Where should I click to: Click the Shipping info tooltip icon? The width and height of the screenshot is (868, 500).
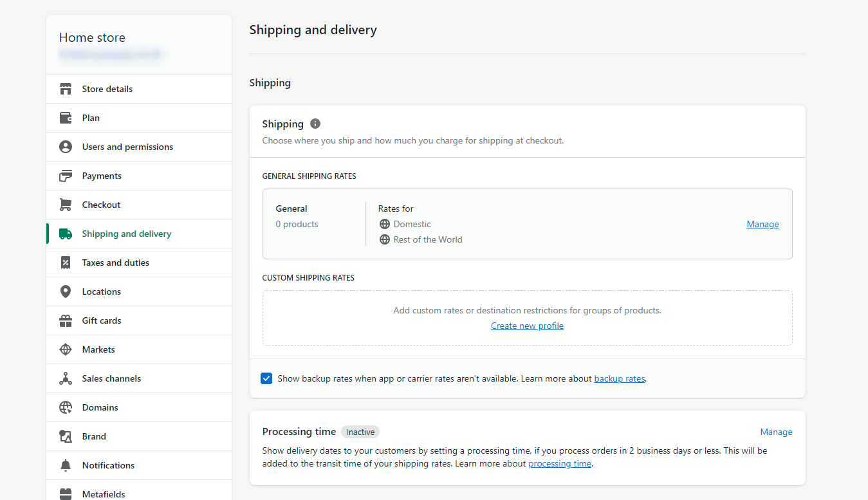[x=315, y=124]
